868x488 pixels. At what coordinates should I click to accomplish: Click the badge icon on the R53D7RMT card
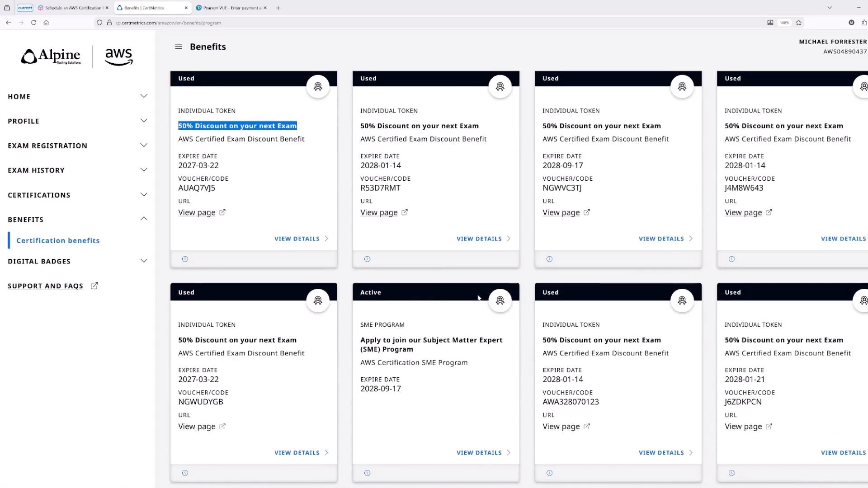500,86
